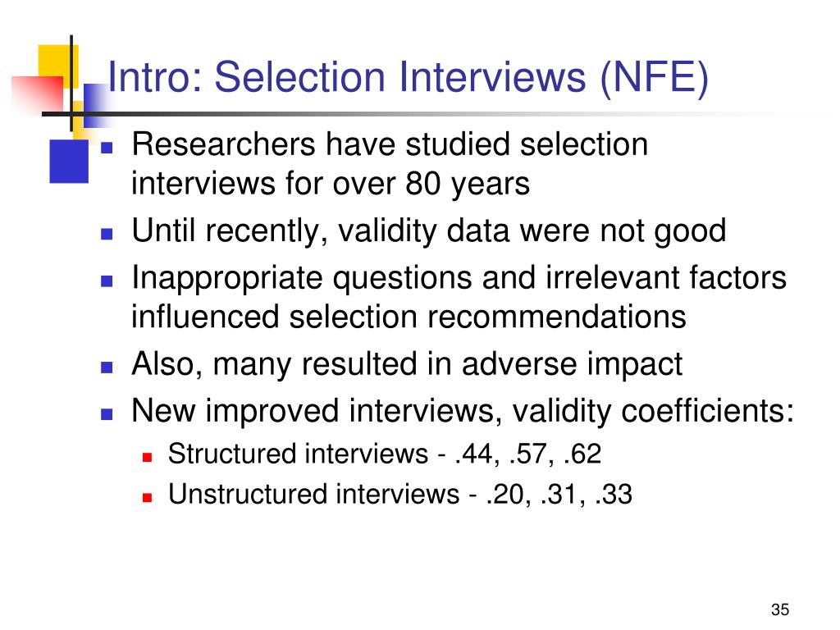840x630 pixels.
Task: Select "Until recently, validity data were not good"
Action: click(x=429, y=231)
